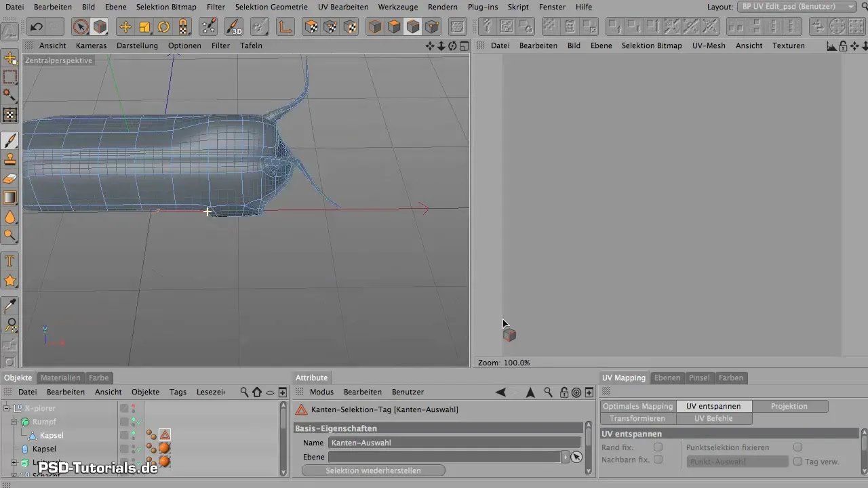868x488 pixels.
Task: Select the magnifier tool in left palette
Action: (10, 236)
